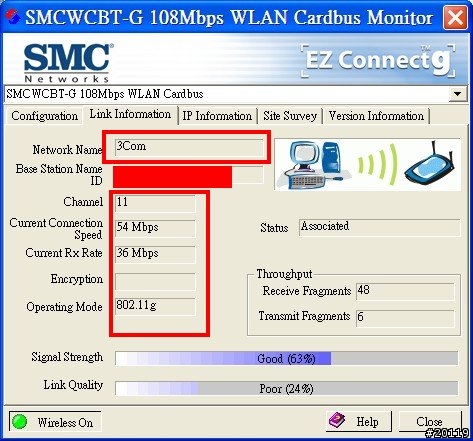Click the SMC Networks logo

pos(68,63)
